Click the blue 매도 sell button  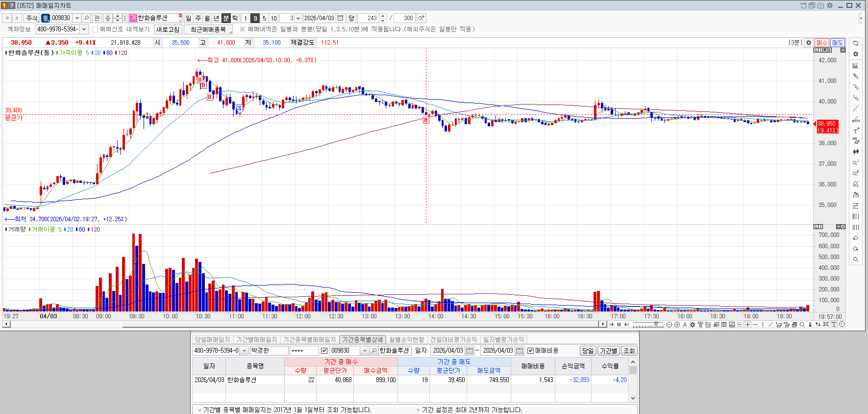tap(838, 43)
